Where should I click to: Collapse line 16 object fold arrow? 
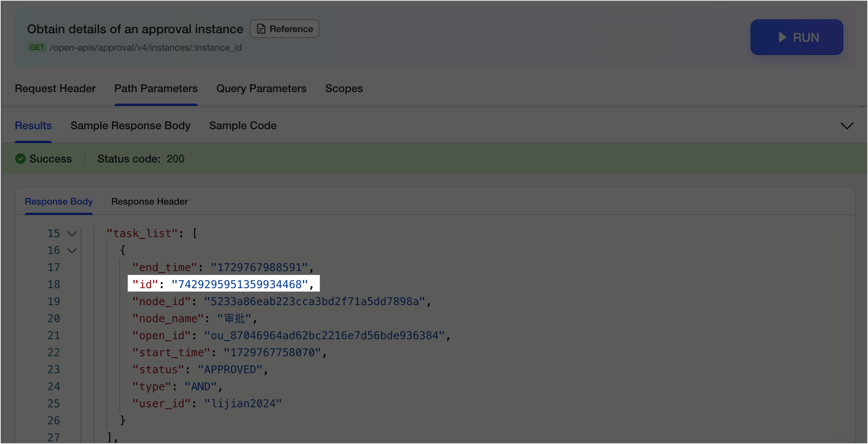point(72,251)
